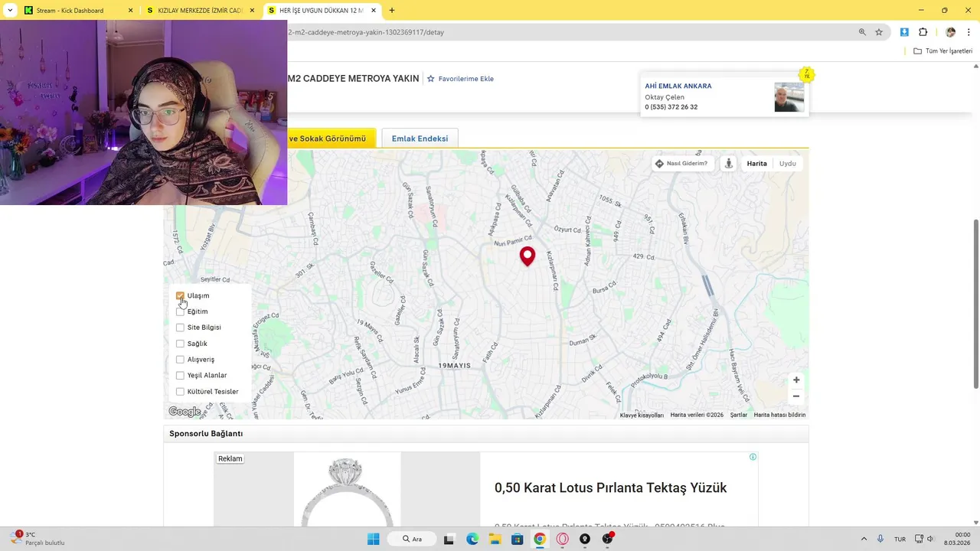This screenshot has width=980, height=551.
Task: Zoom in the map with plus button
Action: point(796,380)
